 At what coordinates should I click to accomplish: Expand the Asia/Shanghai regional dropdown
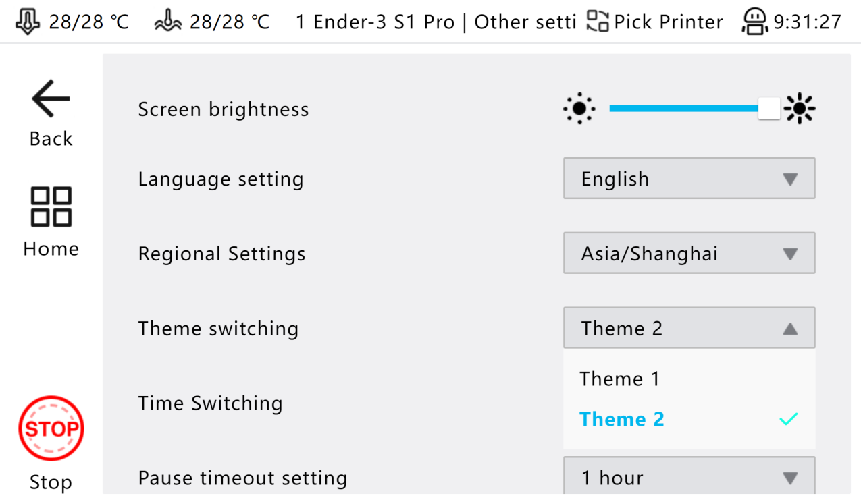click(x=689, y=254)
